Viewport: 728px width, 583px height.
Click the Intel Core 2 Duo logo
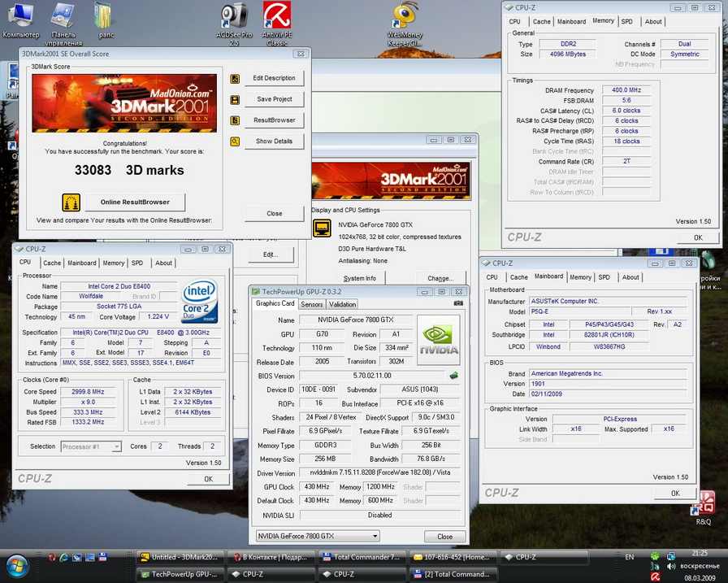click(x=199, y=301)
